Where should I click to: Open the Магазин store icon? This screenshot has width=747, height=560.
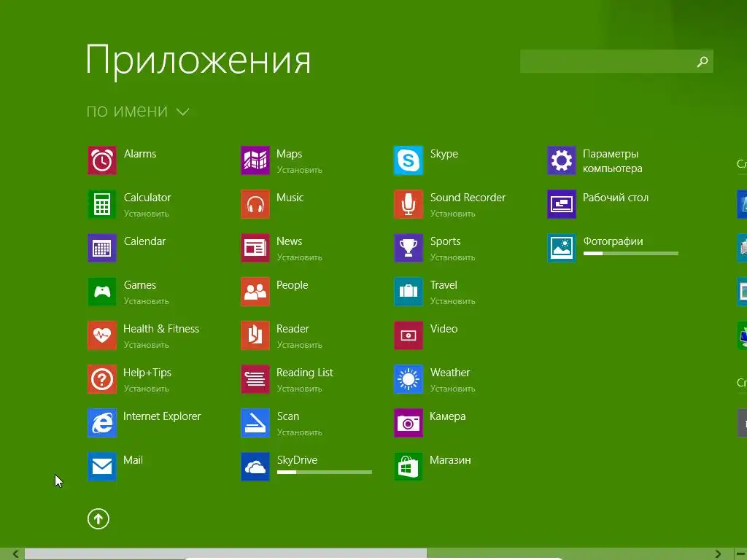pyautogui.click(x=409, y=467)
